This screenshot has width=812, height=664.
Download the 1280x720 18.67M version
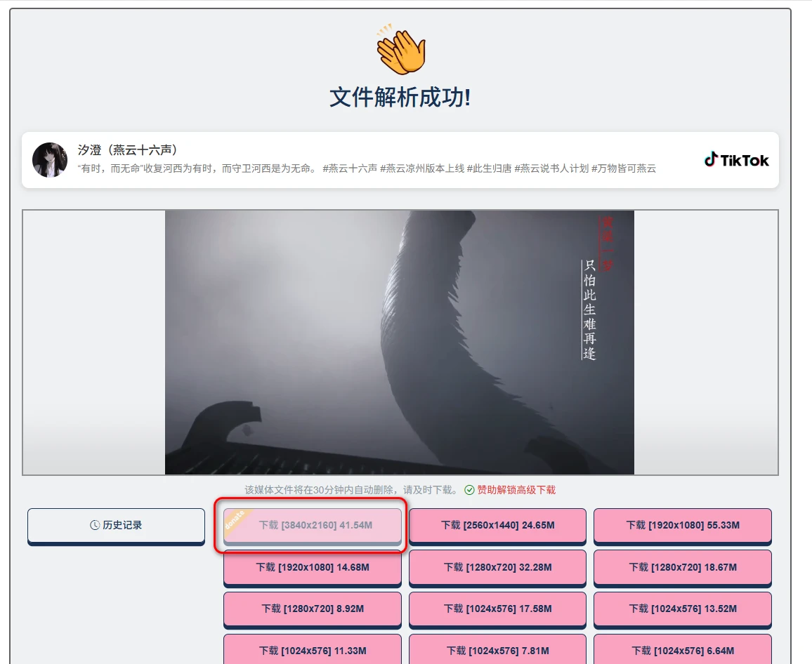point(682,567)
